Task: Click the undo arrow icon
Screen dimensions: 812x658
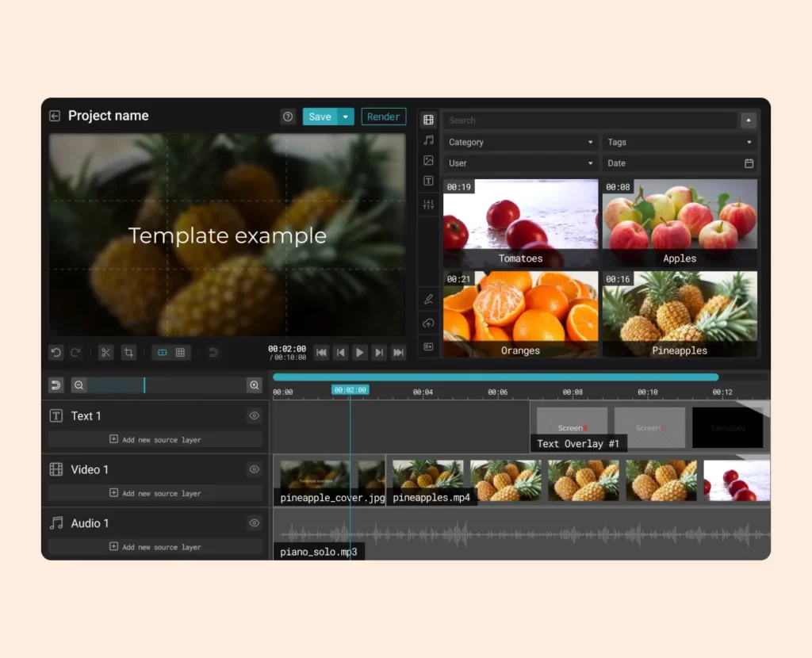Action: [56, 353]
